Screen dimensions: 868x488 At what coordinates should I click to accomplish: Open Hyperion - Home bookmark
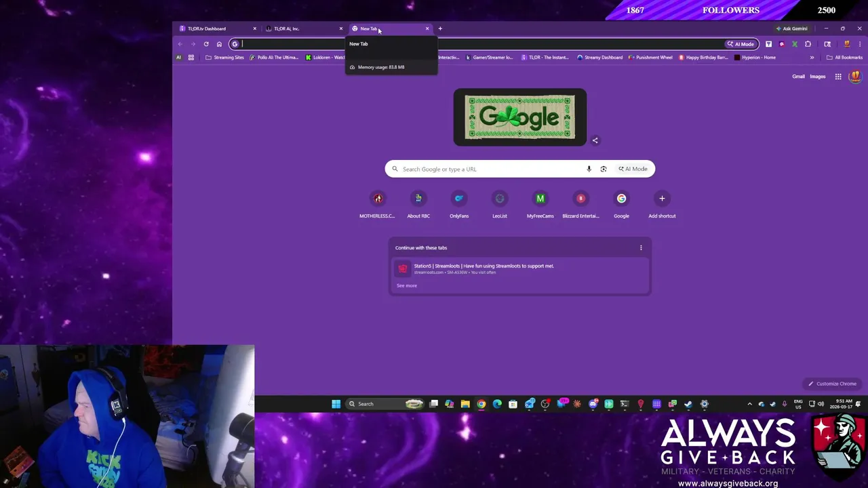(755, 58)
